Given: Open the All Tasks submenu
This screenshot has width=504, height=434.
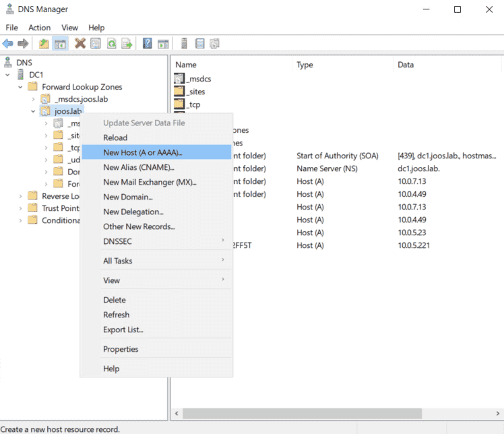Looking at the screenshot, I should coord(156,261).
